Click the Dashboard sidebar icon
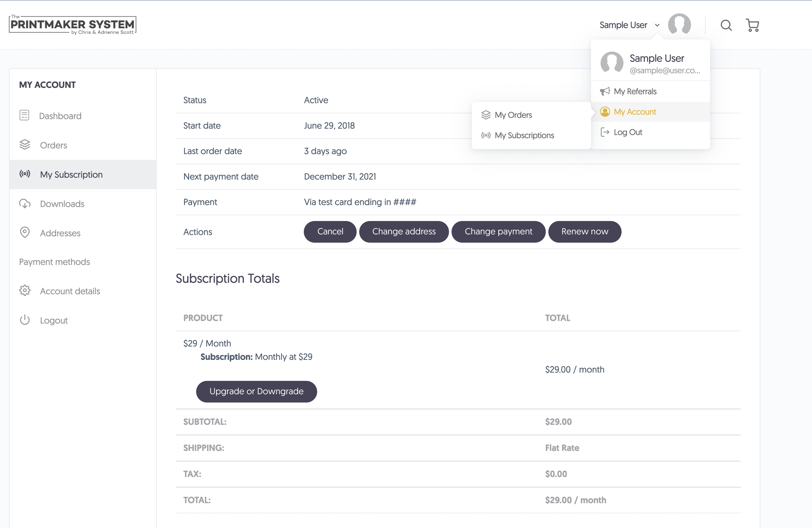The height and width of the screenshot is (528, 812). pyautogui.click(x=24, y=115)
